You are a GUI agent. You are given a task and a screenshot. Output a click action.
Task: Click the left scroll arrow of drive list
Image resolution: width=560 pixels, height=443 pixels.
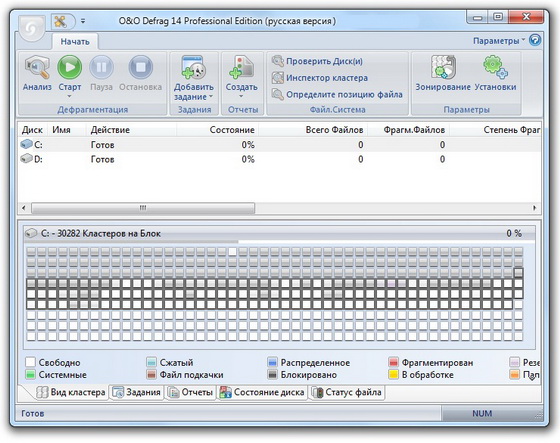click(24, 208)
